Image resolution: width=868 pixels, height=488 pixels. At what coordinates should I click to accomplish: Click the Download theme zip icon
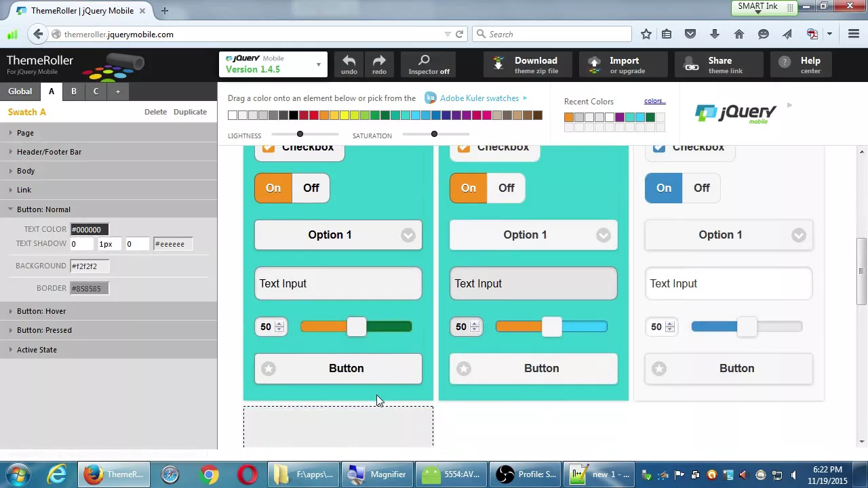(498, 64)
